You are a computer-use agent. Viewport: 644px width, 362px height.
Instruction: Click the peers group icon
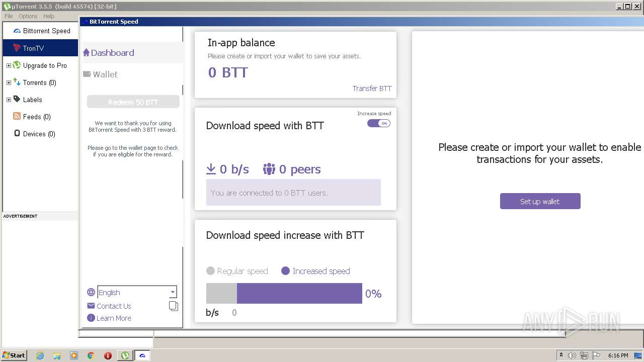pyautogui.click(x=269, y=169)
